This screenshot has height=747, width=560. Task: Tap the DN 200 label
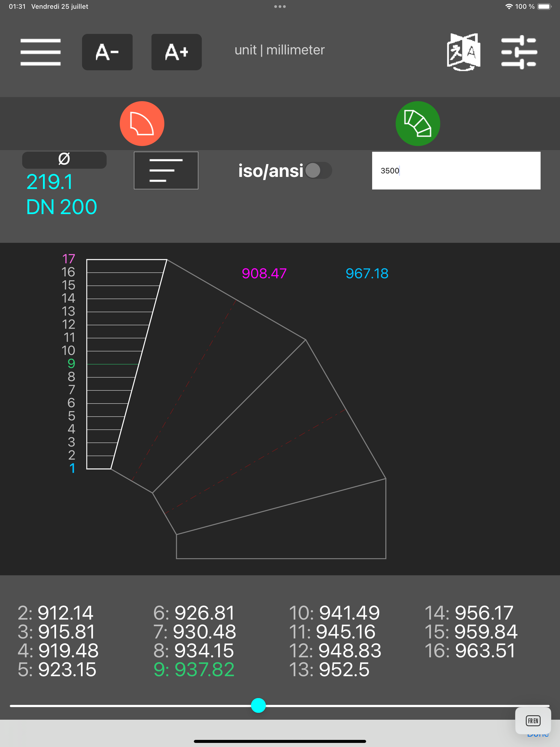[x=62, y=207]
